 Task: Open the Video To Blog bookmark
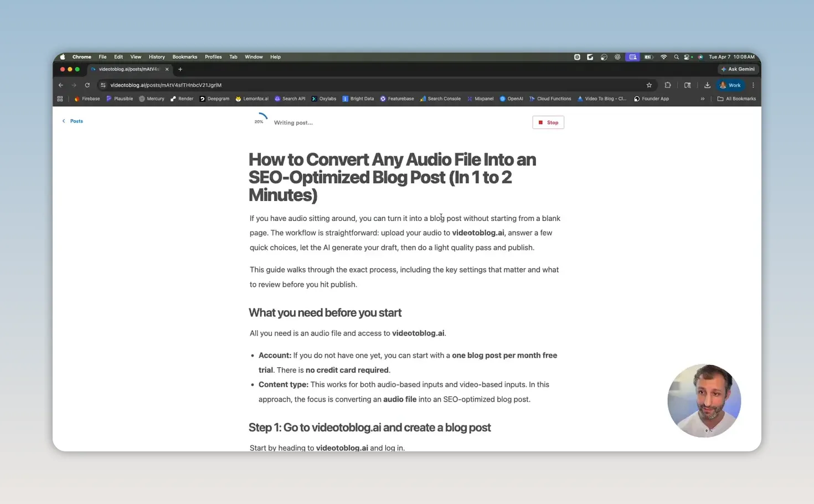pyautogui.click(x=602, y=99)
